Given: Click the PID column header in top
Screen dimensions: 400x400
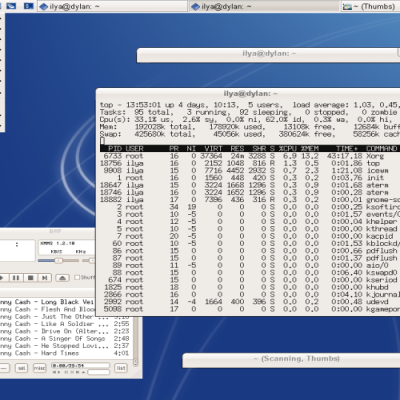Looking at the screenshot, I should pyautogui.click(x=115, y=148).
